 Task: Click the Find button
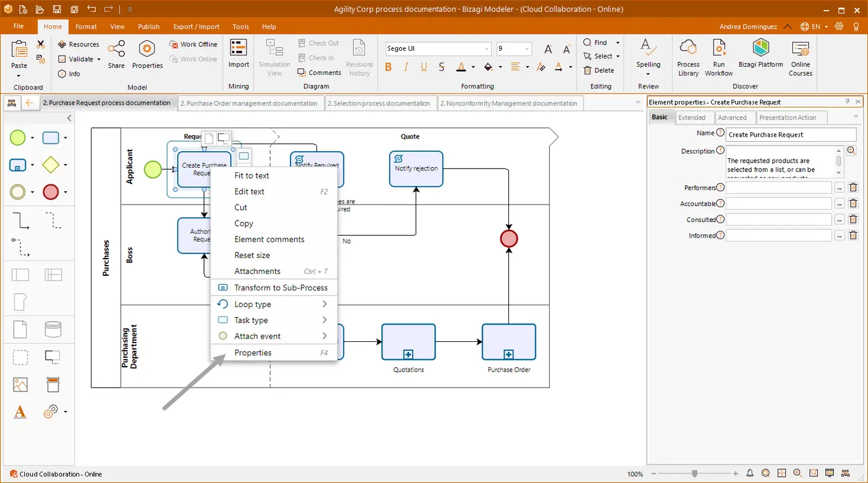click(x=595, y=43)
